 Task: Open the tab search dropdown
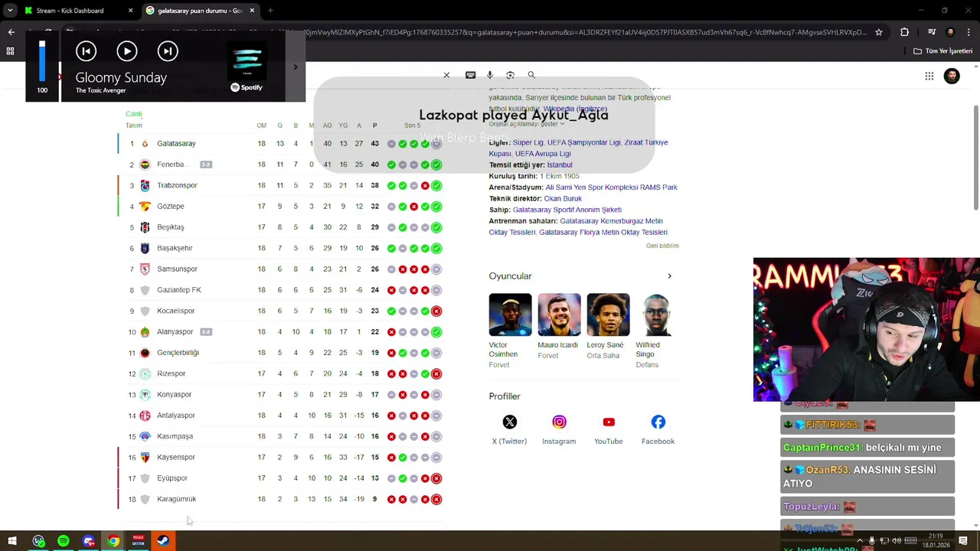[11, 11]
